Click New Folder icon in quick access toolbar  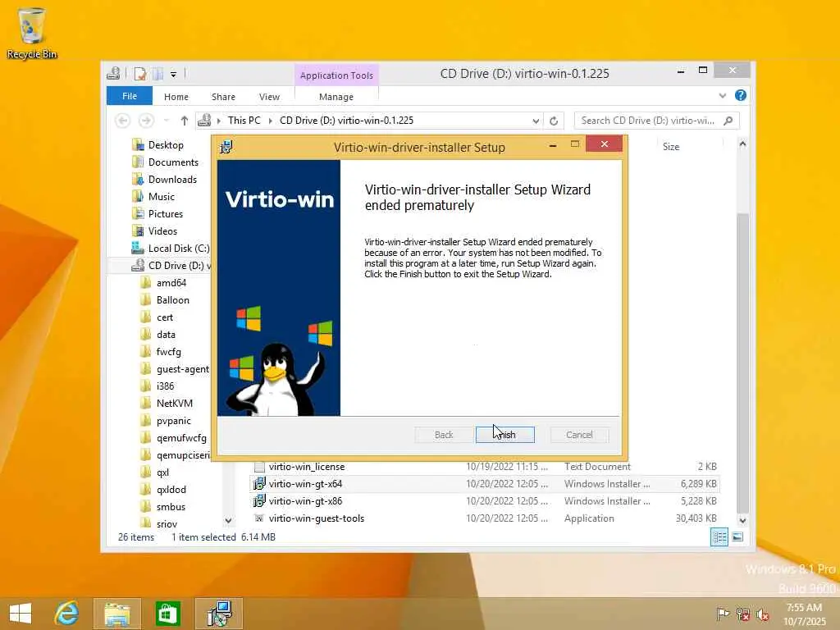coord(158,74)
